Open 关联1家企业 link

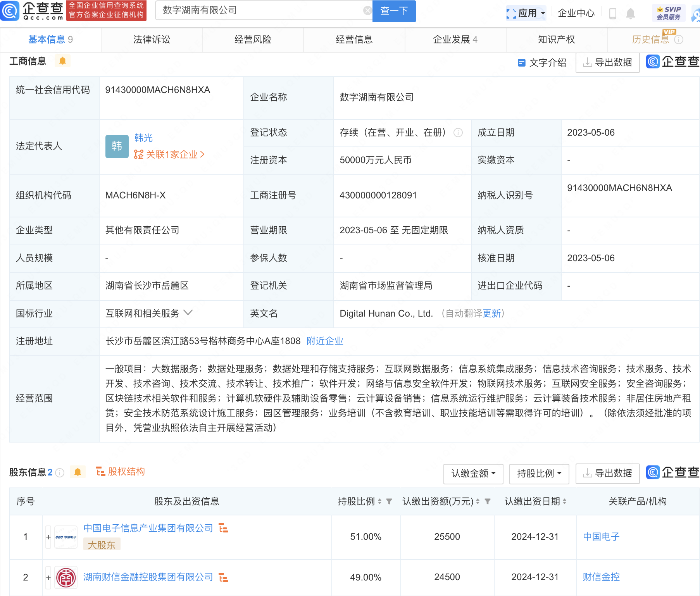click(169, 155)
